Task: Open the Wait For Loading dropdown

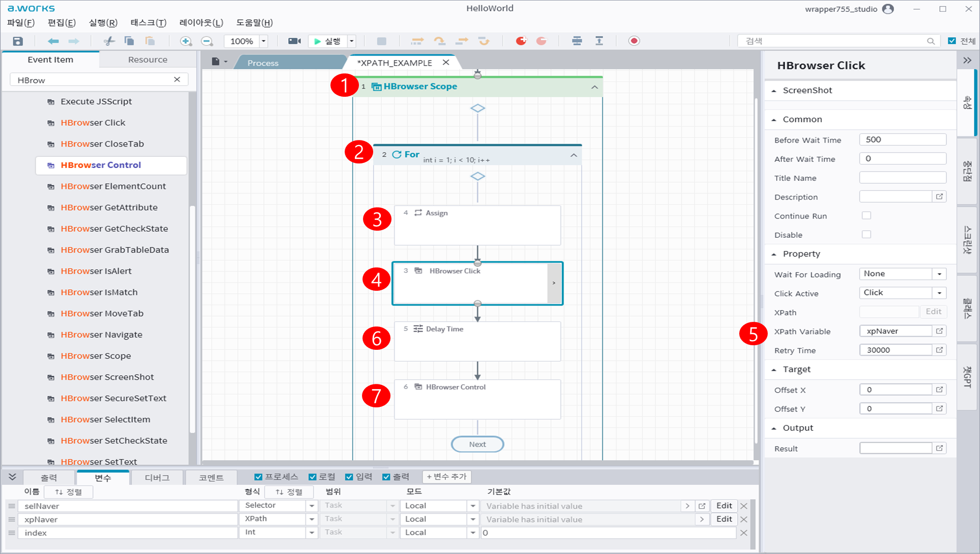Action: coord(939,274)
